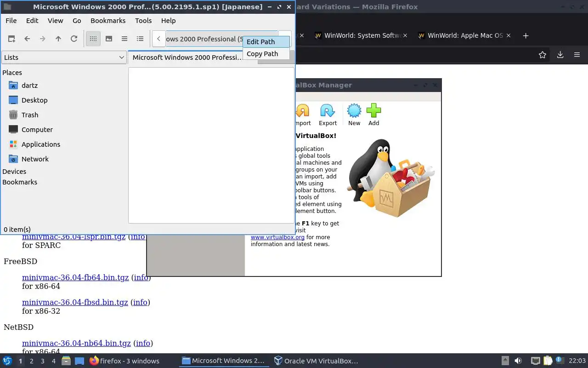
Task: Open a new tab in file manager
Action: coord(11,39)
